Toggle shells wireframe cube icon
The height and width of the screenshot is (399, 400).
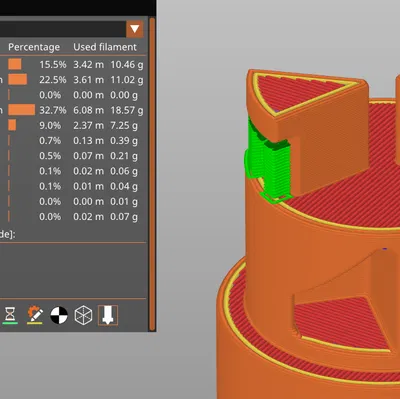point(83,315)
